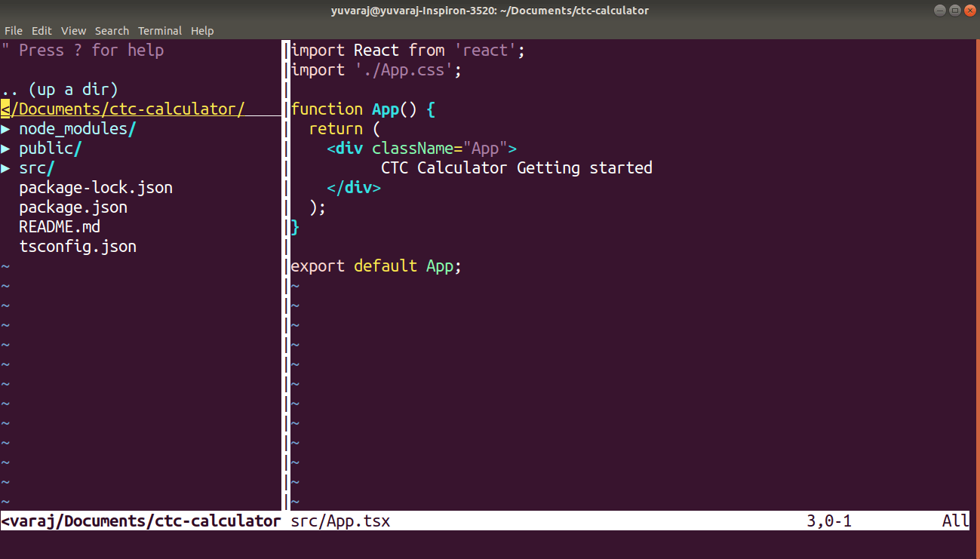The height and width of the screenshot is (559, 980).
Task: Click the 'Press ? for help' hint
Action: click(x=82, y=51)
